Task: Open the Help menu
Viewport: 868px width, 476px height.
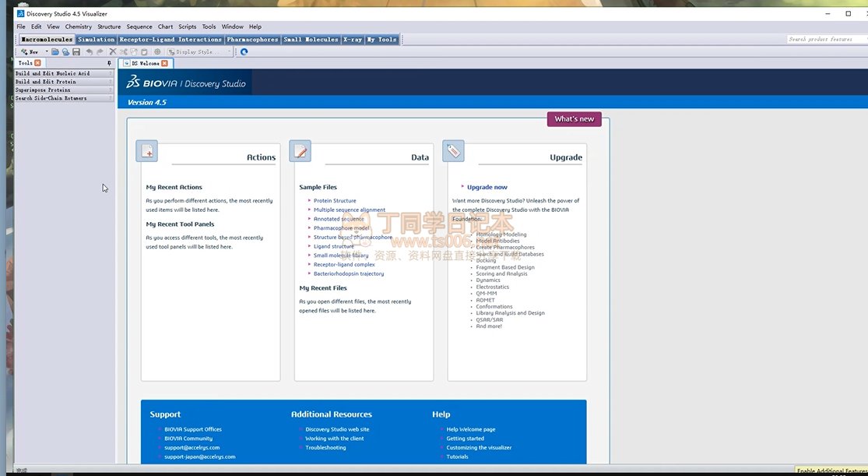Action: [x=255, y=26]
